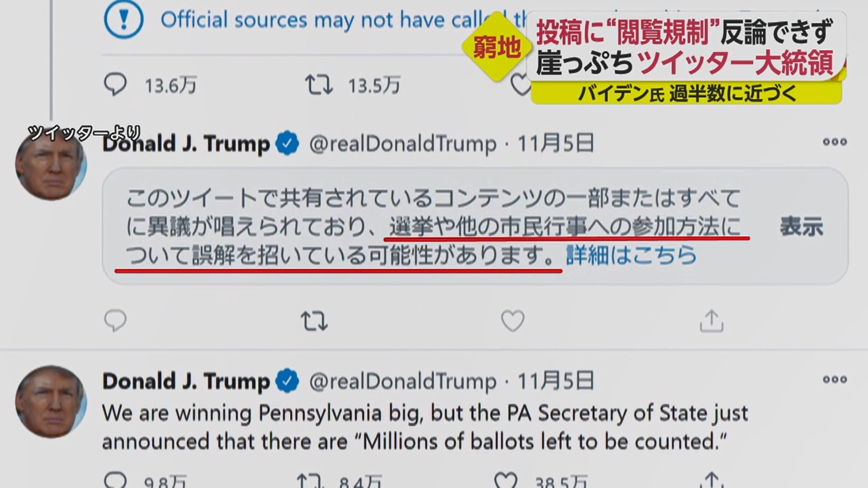This screenshot has height=488, width=868.
Task: Open @realDonaldTrump handle on flagged tweet
Action: click(403, 144)
